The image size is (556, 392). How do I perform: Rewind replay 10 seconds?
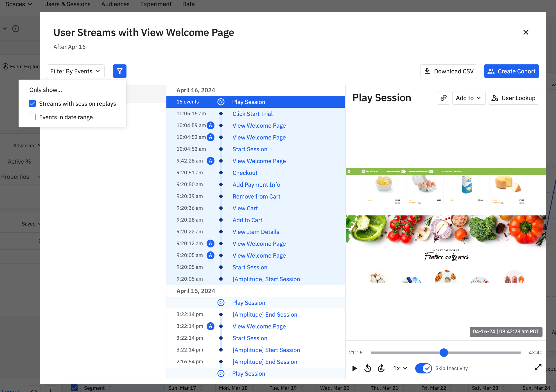[368, 368]
